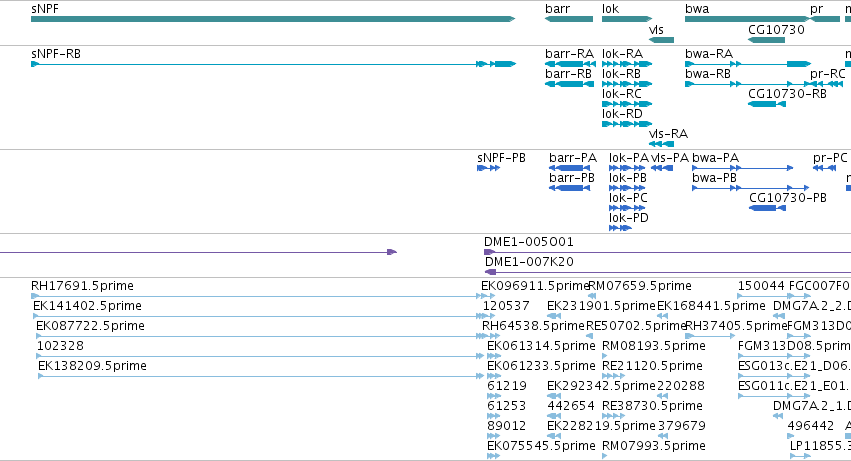Image resolution: width=851 pixels, height=461 pixels.
Task: Click EST EK075545.5prime
Action: [541, 446]
